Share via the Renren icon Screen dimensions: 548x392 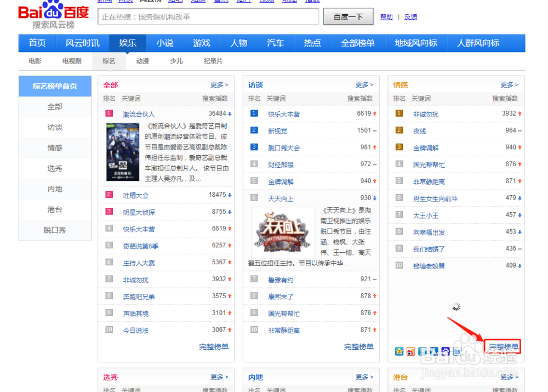tap(433, 351)
